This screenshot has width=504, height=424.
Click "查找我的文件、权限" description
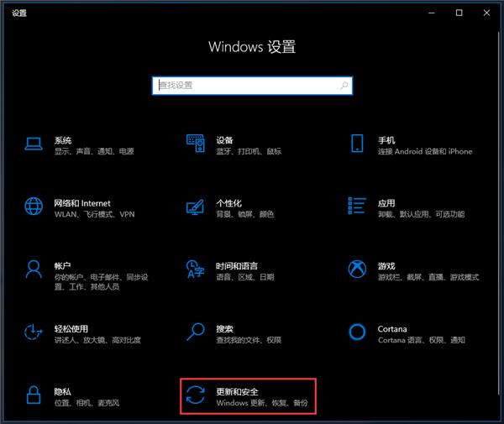click(249, 340)
